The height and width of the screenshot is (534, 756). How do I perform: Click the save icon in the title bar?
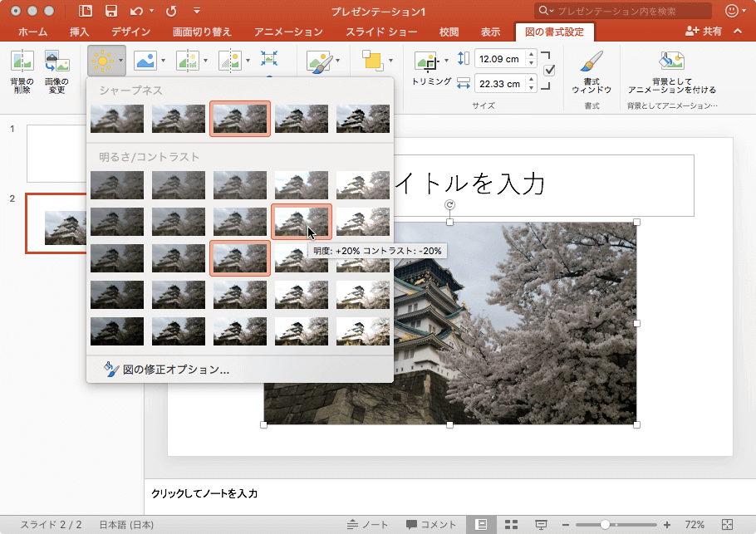pyautogui.click(x=110, y=11)
